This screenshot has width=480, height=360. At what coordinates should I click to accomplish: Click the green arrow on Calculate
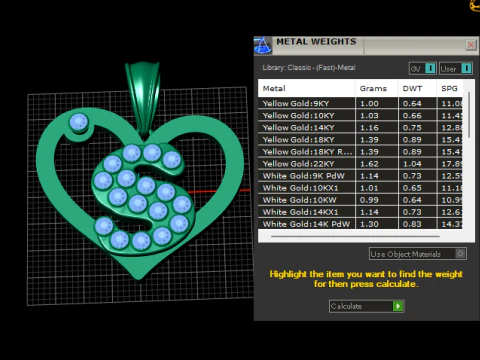click(x=398, y=306)
